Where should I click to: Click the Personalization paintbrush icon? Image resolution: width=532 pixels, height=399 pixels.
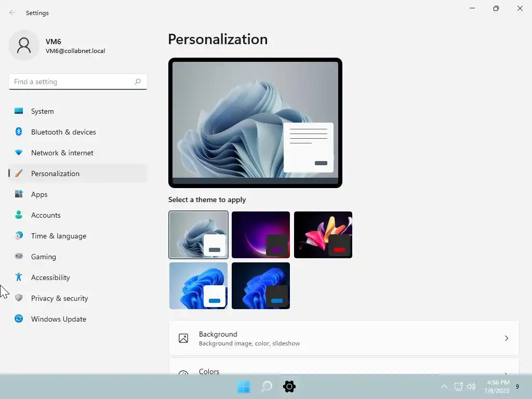tap(19, 174)
